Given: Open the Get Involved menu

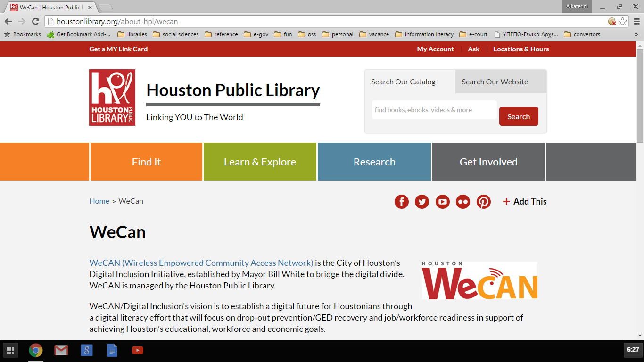Looking at the screenshot, I should click(488, 162).
